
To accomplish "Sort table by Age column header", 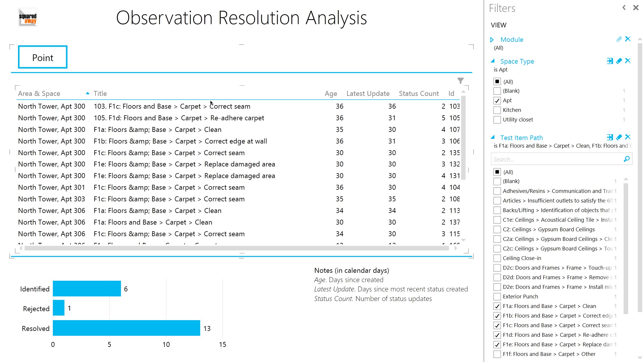I will [x=331, y=94].
